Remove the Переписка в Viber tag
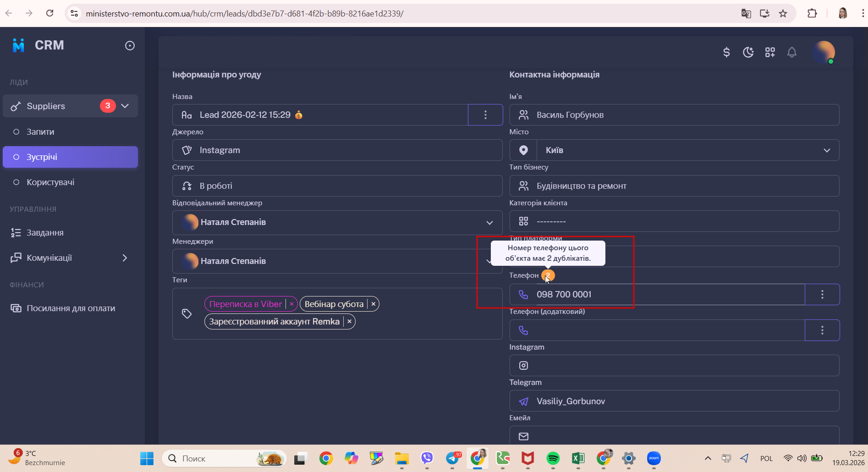Viewport: 868px width, 472px height. click(x=291, y=304)
